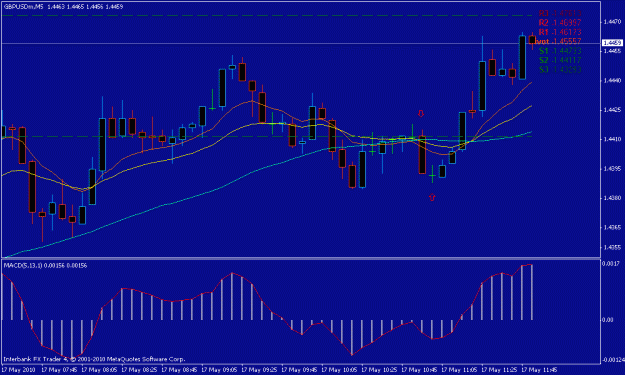The height and width of the screenshot is (375, 625).
Task: Click the 17 May 11:25 time label
Action: 499,370
